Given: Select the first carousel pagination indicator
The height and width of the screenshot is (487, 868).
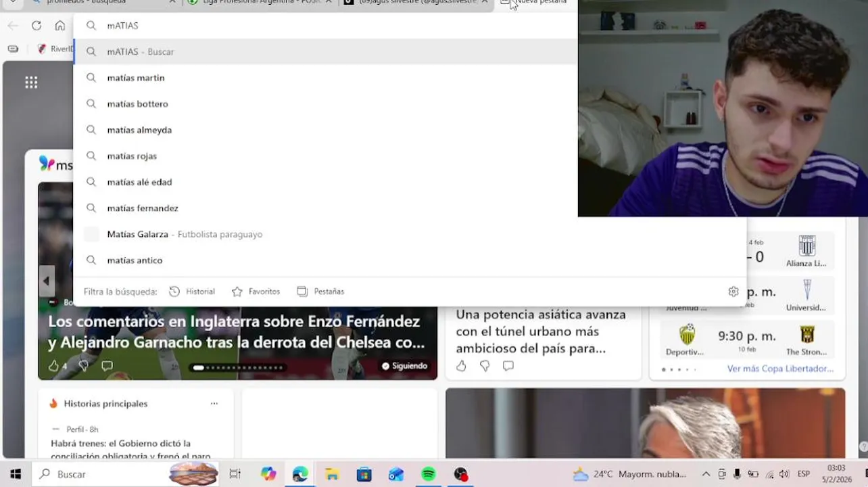Looking at the screenshot, I should [198, 368].
